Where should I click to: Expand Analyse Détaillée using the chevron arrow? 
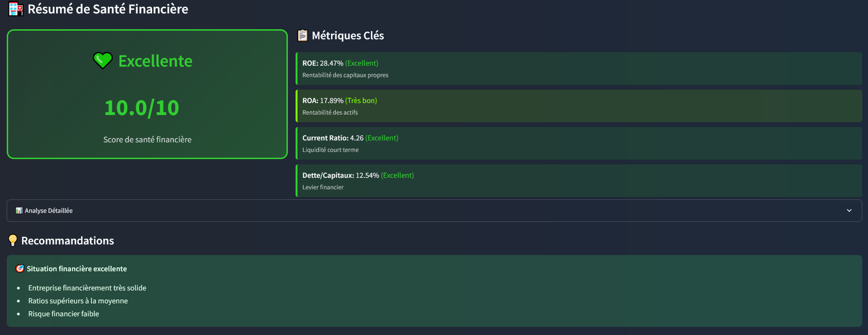click(849, 210)
